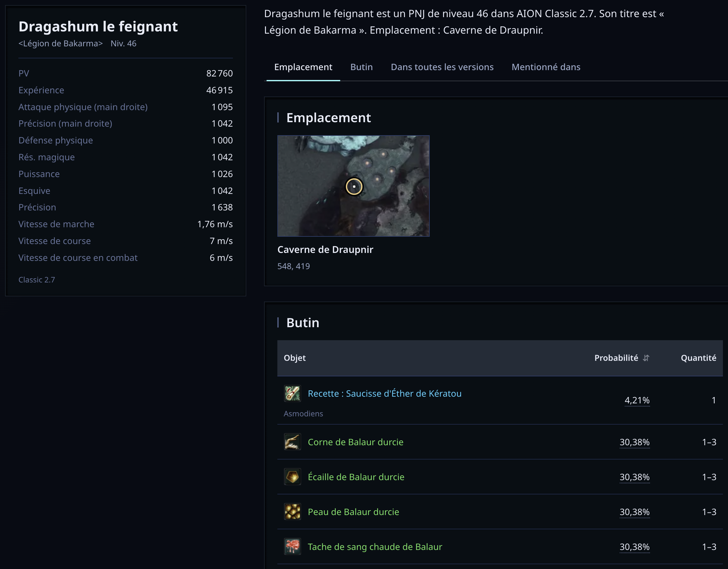Click the Saucisse d'Éther de Kératou recipe icon
Viewport: 728px width, 569px height.
pyautogui.click(x=292, y=393)
